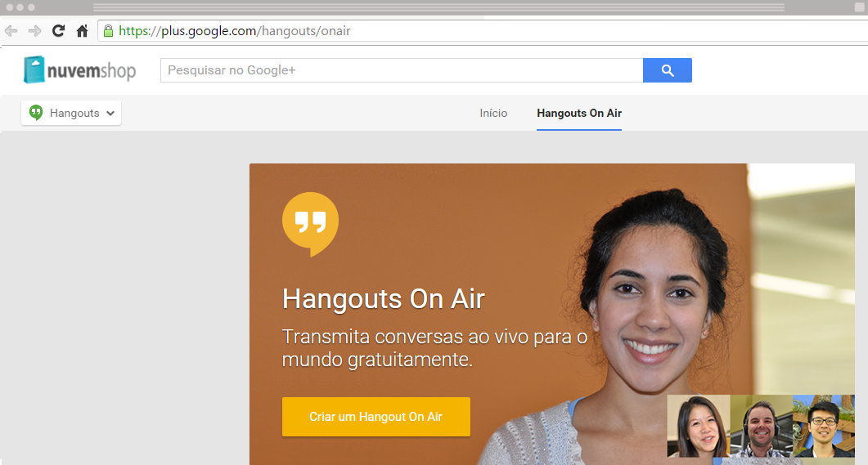The image size is (868, 465).
Task: Reload the page with the refresh icon
Action: pyautogui.click(x=58, y=31)
